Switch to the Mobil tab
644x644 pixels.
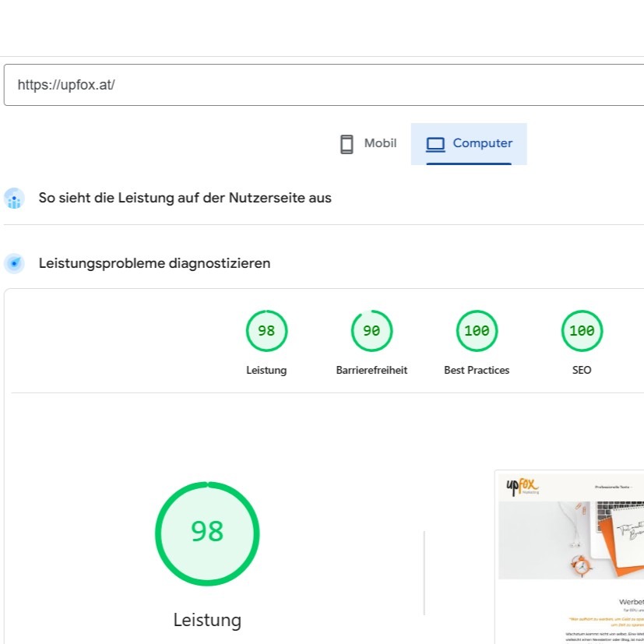tap(368, 144)
